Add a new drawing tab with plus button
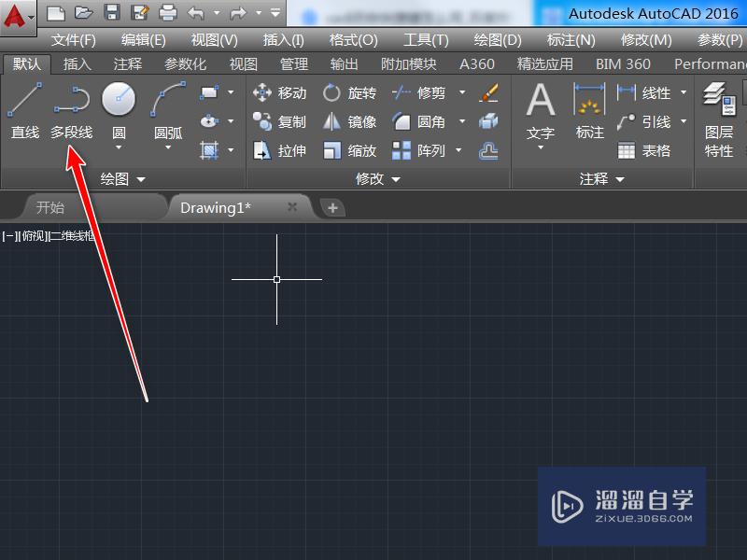The width and height of the screenshot is (747, 560). (x=333, y=207)
